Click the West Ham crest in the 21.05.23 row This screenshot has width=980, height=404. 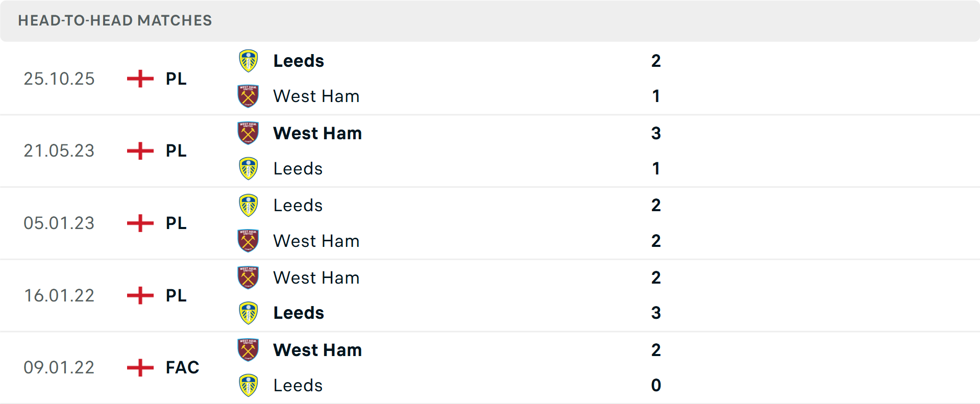tap(248, 133)
